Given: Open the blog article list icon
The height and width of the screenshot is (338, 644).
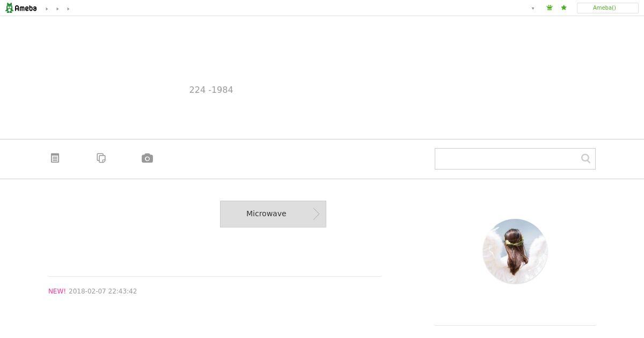Looking at the screenshot, I should [55, 158].
